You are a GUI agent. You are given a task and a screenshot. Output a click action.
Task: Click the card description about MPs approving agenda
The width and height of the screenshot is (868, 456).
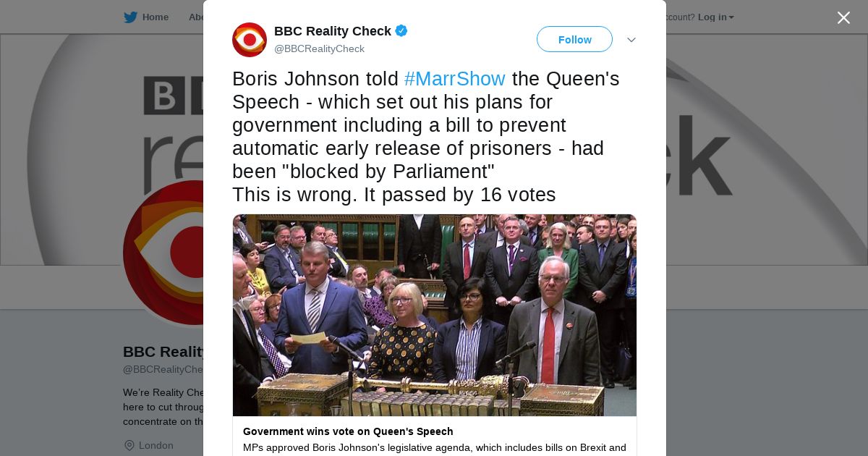pos(435,448)
